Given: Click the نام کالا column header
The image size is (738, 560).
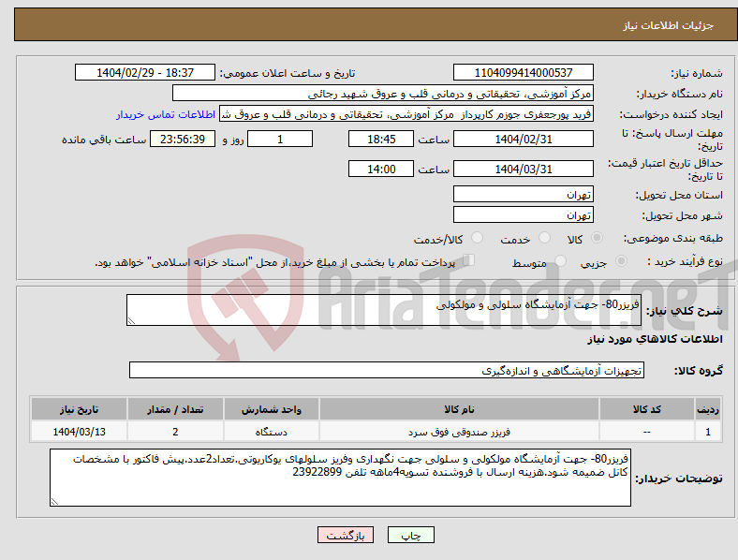Looking at the screenshot, I should [459, 409].
